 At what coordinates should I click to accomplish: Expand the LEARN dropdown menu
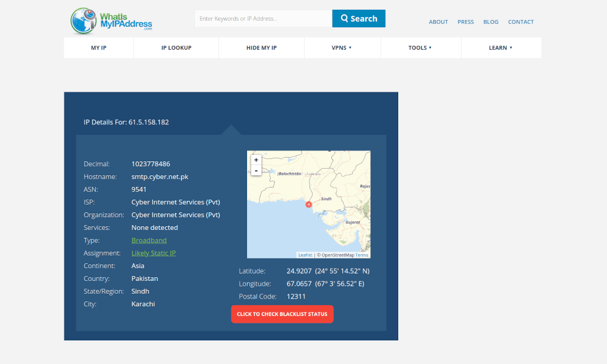coord(501,47)
